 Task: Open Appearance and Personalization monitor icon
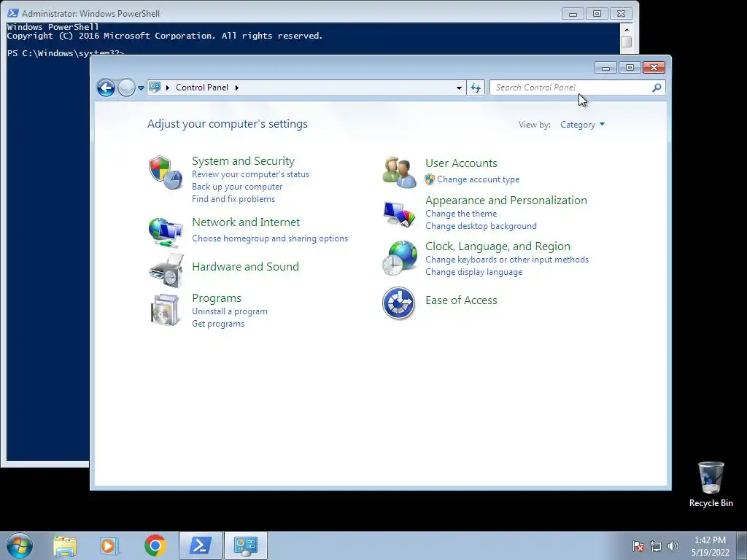(399, 214)
